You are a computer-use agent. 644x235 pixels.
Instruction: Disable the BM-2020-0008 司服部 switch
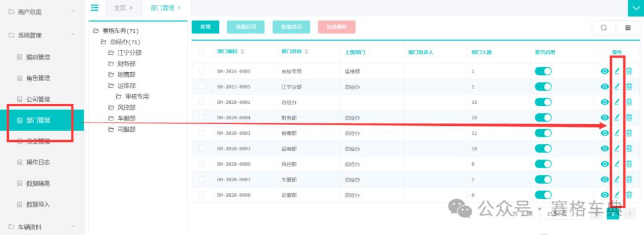(543, 194)
